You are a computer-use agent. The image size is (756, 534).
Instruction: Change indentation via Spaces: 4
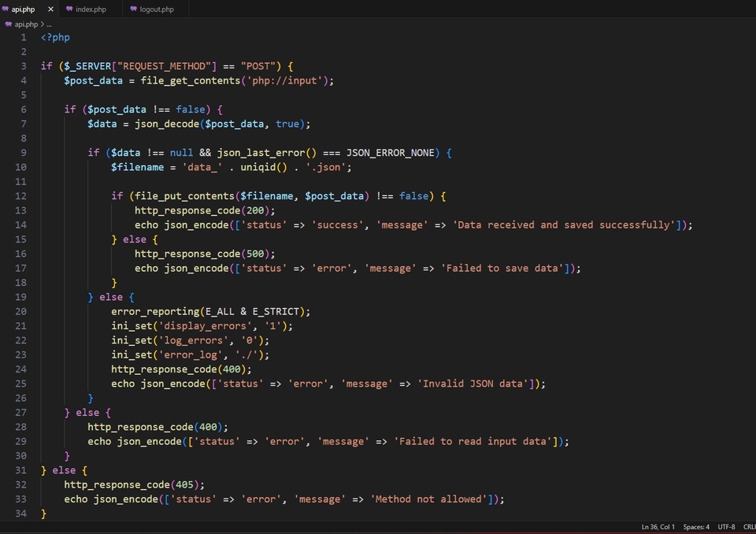coord(696,527)
